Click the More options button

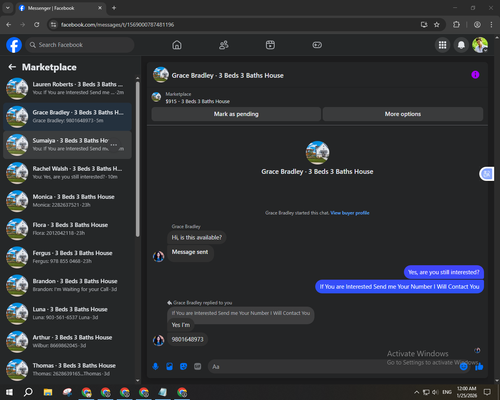[x=403, y=114]
